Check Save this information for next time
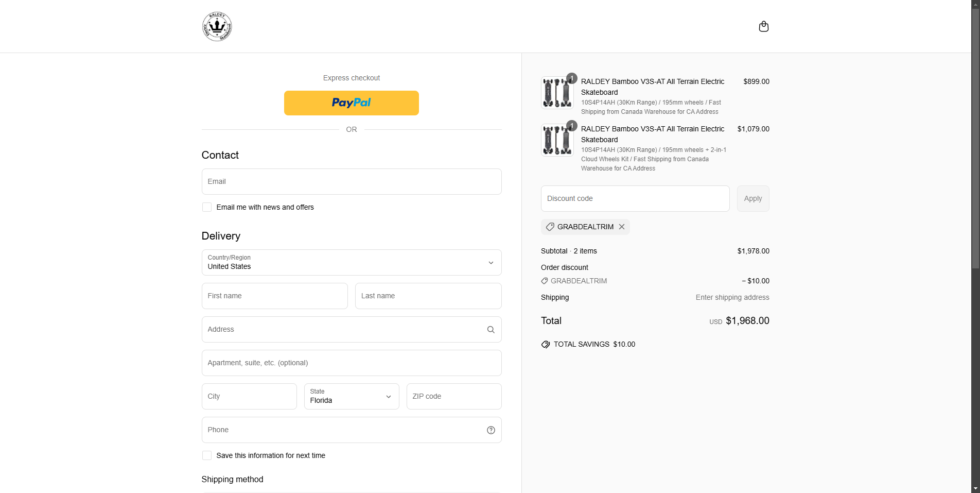 (x=207, y=455)
